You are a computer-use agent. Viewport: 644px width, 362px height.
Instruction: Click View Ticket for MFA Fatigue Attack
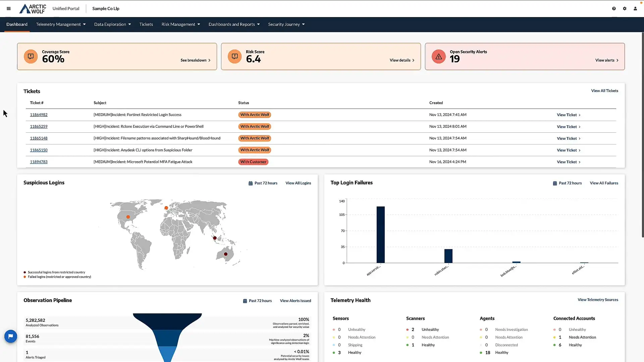click(569, 162)
